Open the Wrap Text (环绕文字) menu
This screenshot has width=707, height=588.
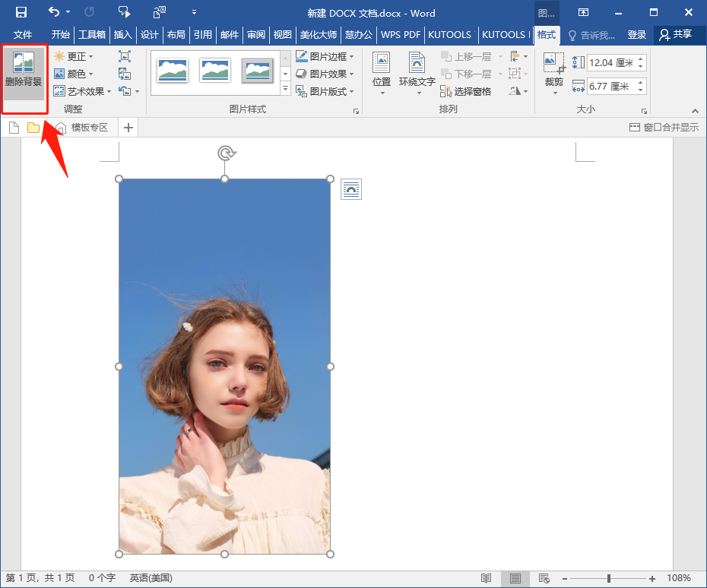point(417,74)
